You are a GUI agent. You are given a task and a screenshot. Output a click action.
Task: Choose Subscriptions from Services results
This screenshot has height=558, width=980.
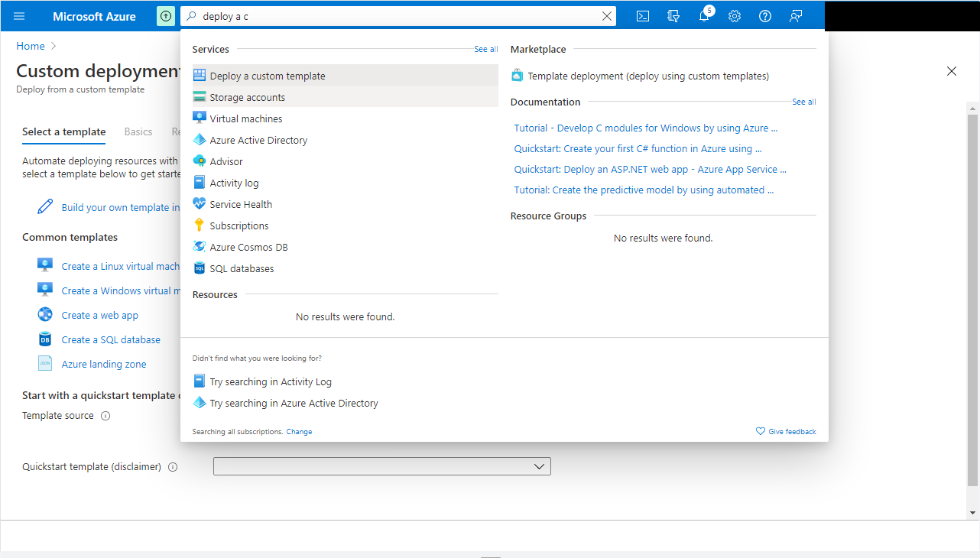point(346,225)
